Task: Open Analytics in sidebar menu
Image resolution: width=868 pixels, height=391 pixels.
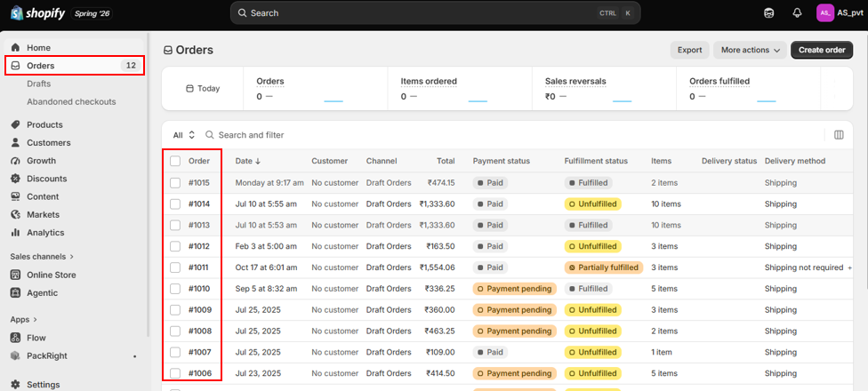Action: 45,232
